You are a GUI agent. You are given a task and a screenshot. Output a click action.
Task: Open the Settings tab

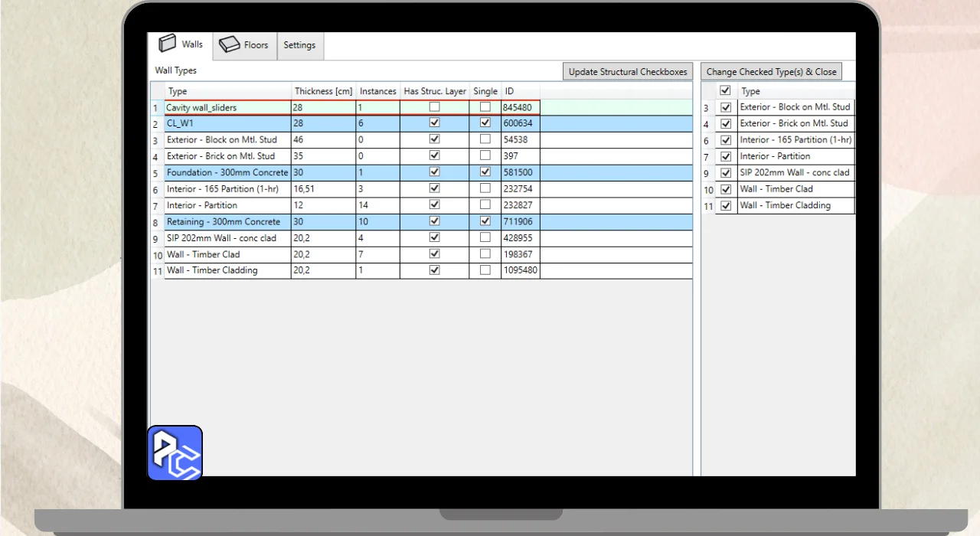point(299,45)
